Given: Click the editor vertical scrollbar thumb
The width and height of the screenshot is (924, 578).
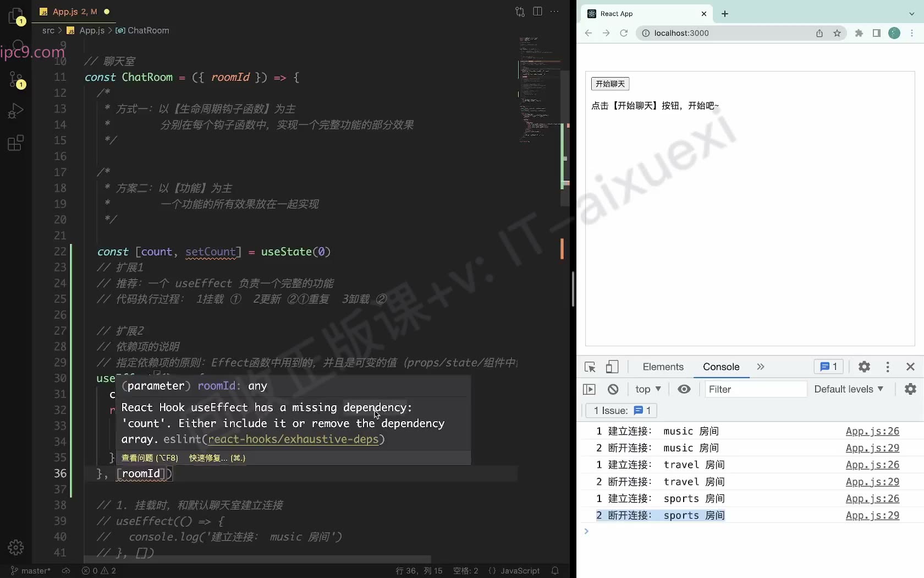Looking at the screenshot, I should coord(565,138).
